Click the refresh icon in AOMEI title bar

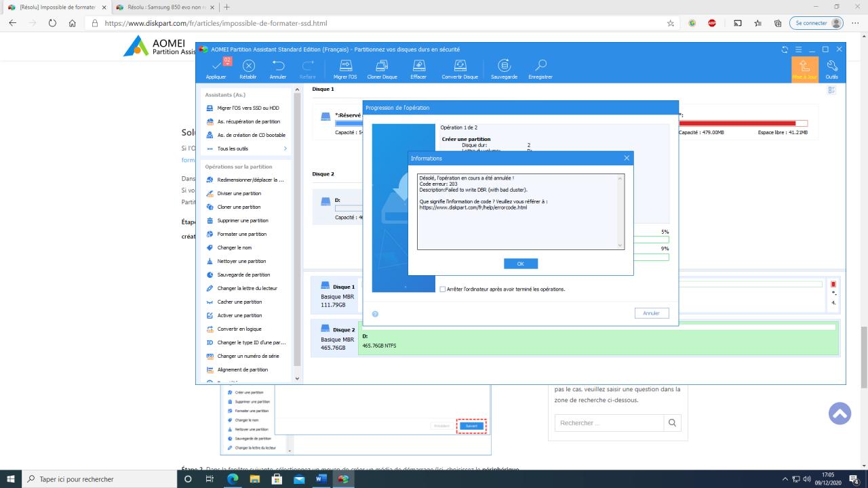click(785, 49)
